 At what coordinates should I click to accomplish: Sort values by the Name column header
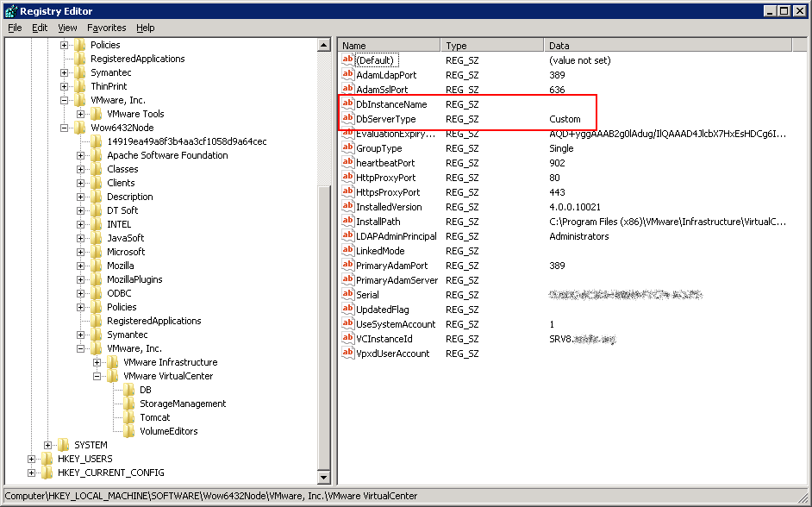390,45
